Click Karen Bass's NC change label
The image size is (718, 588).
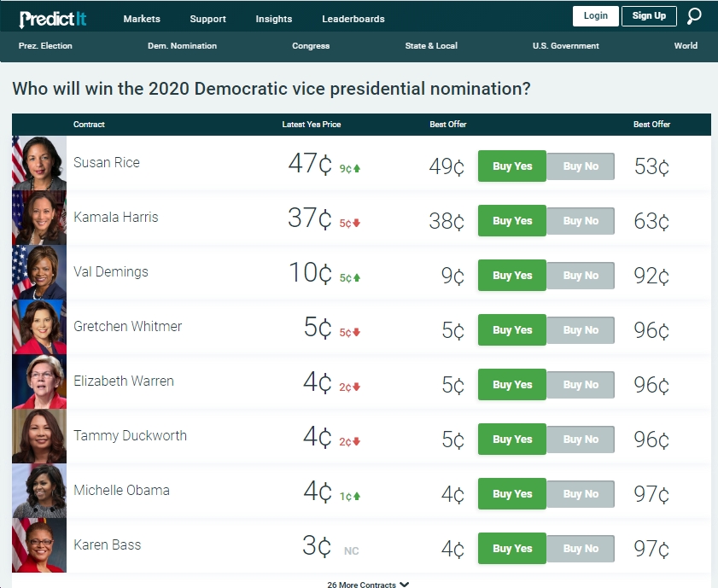coord(351,551)
